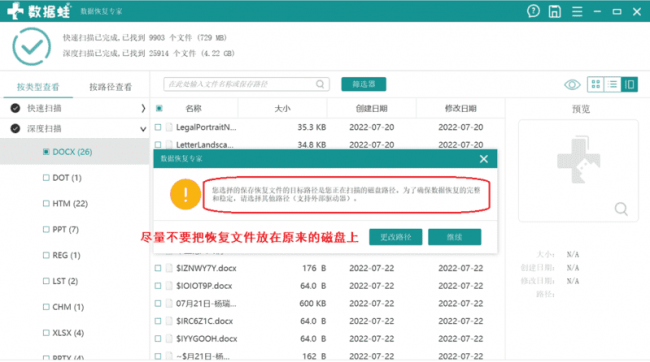Switch to list view
Screen dimensions: 650x362
pos(612,85)
